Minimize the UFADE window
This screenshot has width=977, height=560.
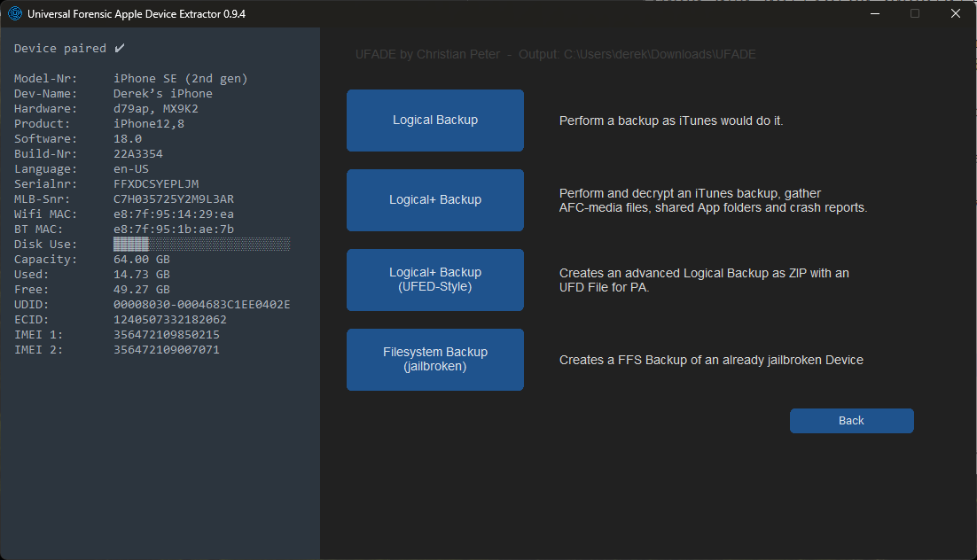click(x=874, y=14)
